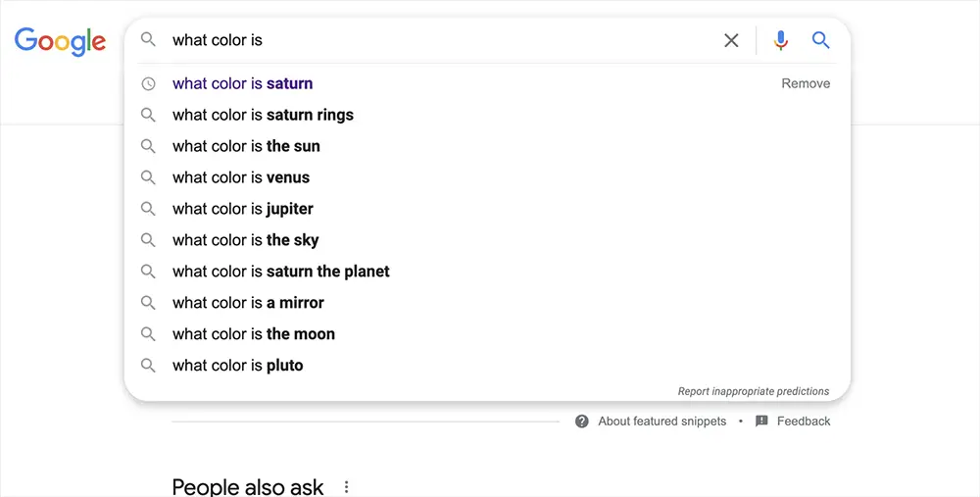
Task: Open 'Report inappropriate predictions' link
Action: coord(753,391)
